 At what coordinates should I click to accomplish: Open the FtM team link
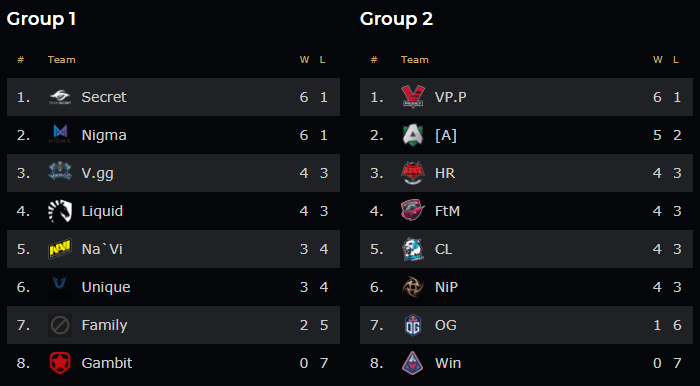(x=447, y=211)
